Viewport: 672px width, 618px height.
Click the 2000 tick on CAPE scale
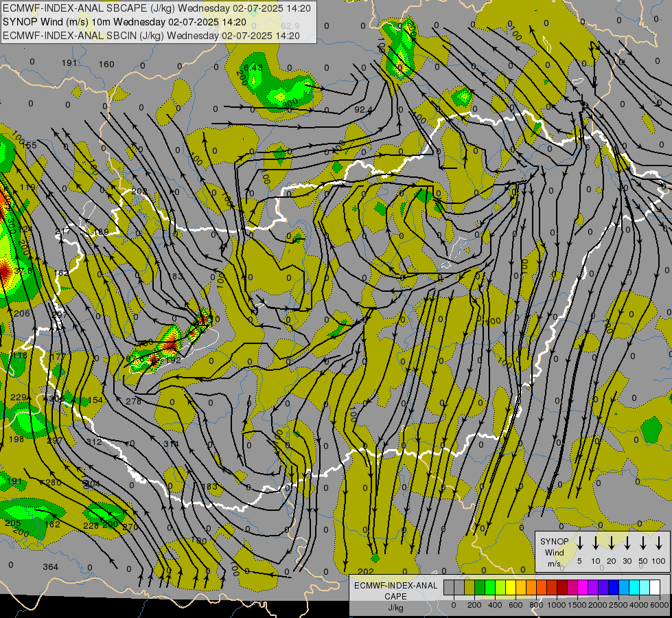click(x=597, y=605)
